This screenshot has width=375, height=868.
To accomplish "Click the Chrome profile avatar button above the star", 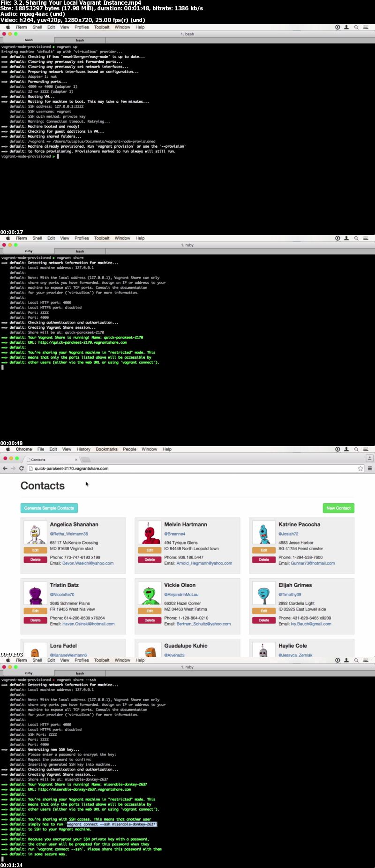I will [369, 458].
